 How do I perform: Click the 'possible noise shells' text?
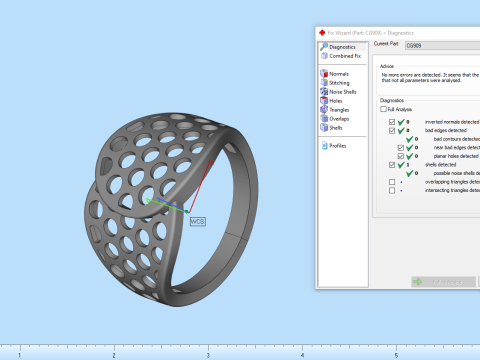click(457, 173)
